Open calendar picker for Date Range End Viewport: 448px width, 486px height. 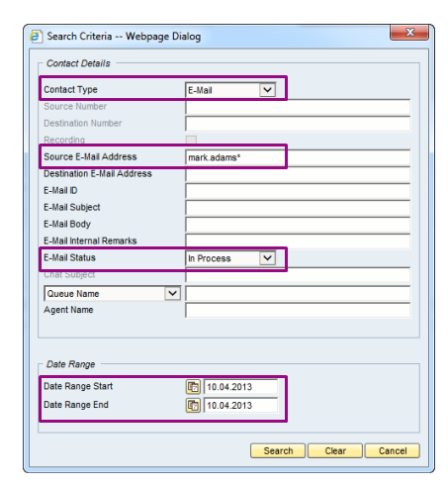tap(193, 405)
